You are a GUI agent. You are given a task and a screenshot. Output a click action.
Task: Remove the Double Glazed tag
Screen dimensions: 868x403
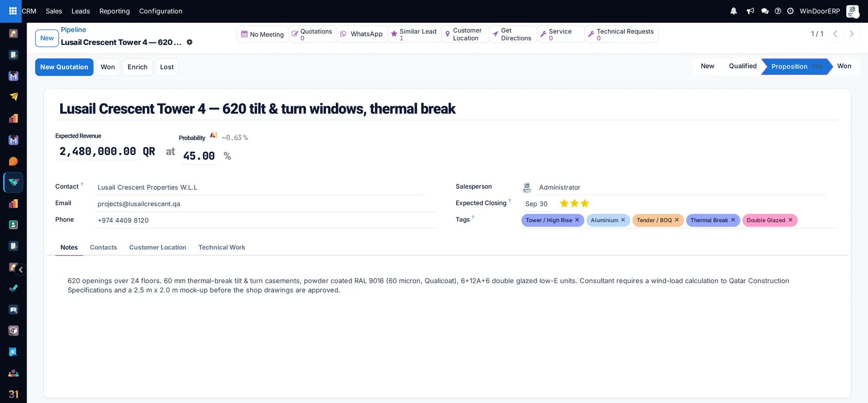(x=790, y=220)
